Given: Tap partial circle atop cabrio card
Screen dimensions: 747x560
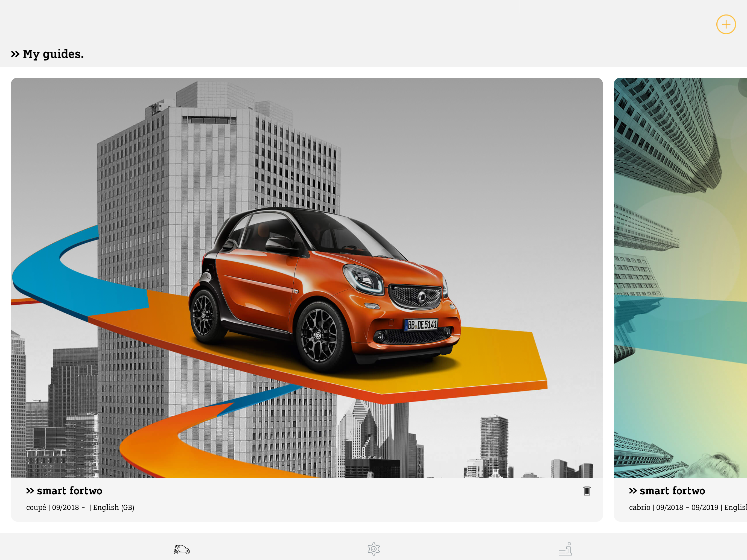Looking at the screenshot, I should pos(743,87).
